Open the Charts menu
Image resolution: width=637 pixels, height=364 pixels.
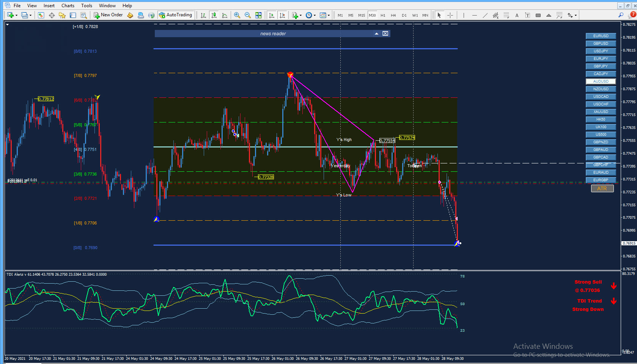pos(68,5)
